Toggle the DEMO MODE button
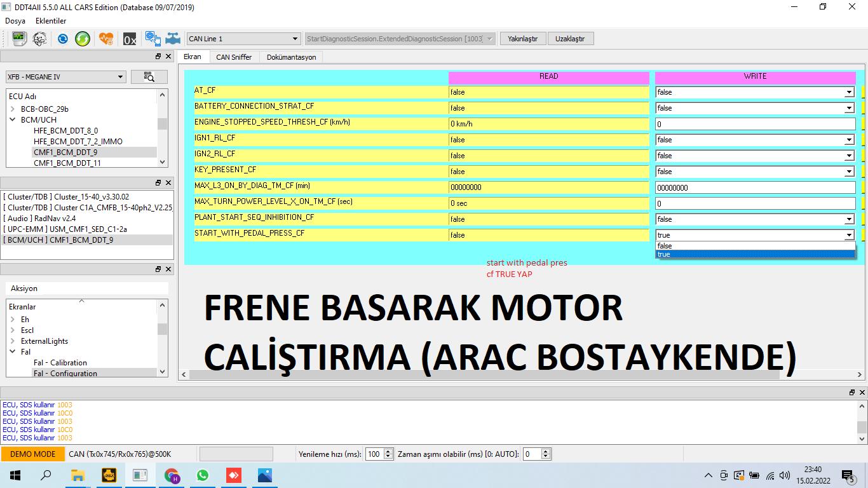Image resolution: width=868 pixels, height=488 pixels. 32,454
